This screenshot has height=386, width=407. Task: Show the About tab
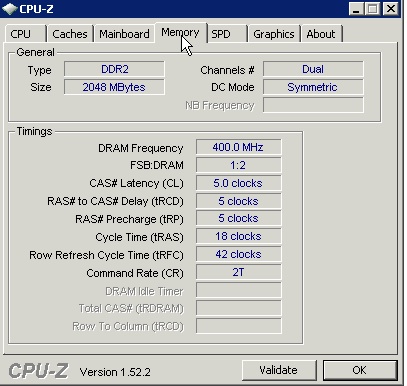321,34
